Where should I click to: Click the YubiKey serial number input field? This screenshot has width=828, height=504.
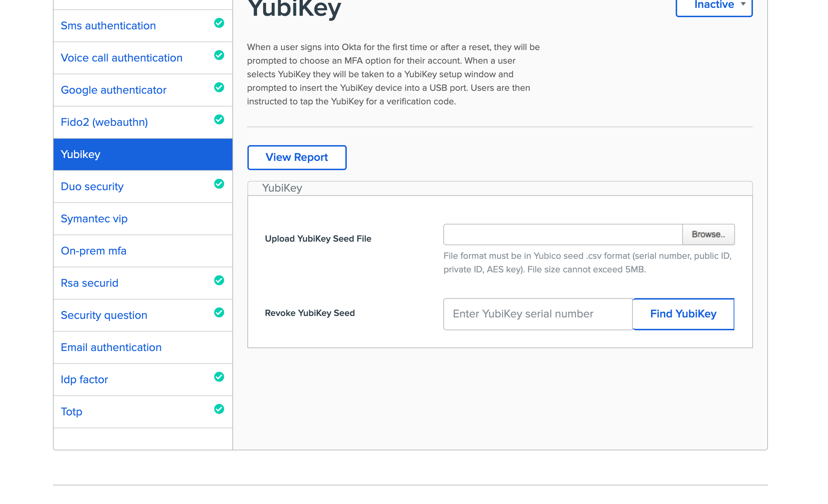[x=537, y=314]
